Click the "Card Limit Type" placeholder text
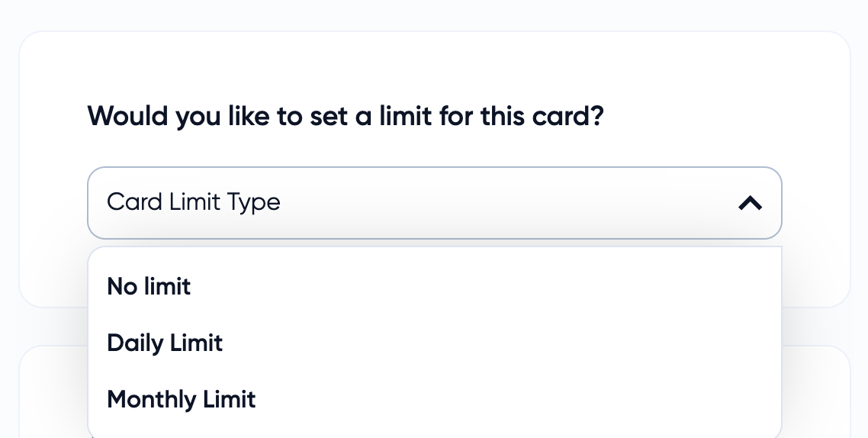 [x=194, y=202]
